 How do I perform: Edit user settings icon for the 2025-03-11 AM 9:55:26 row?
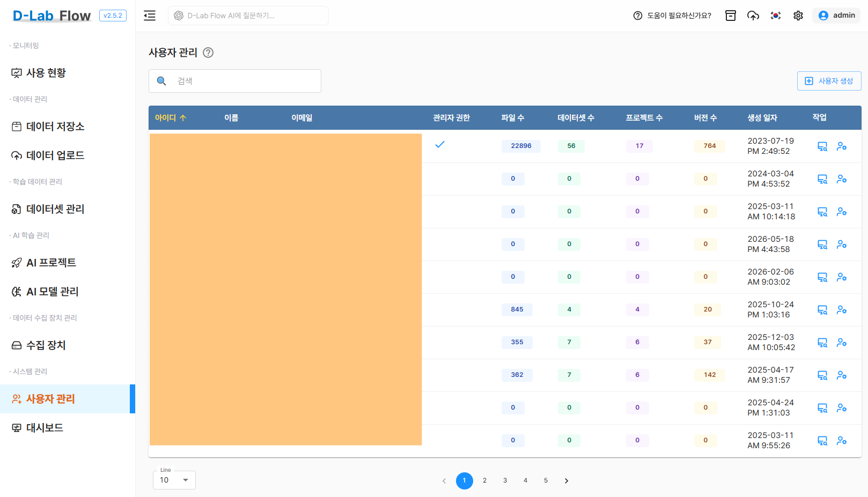[x=842, y=441]
